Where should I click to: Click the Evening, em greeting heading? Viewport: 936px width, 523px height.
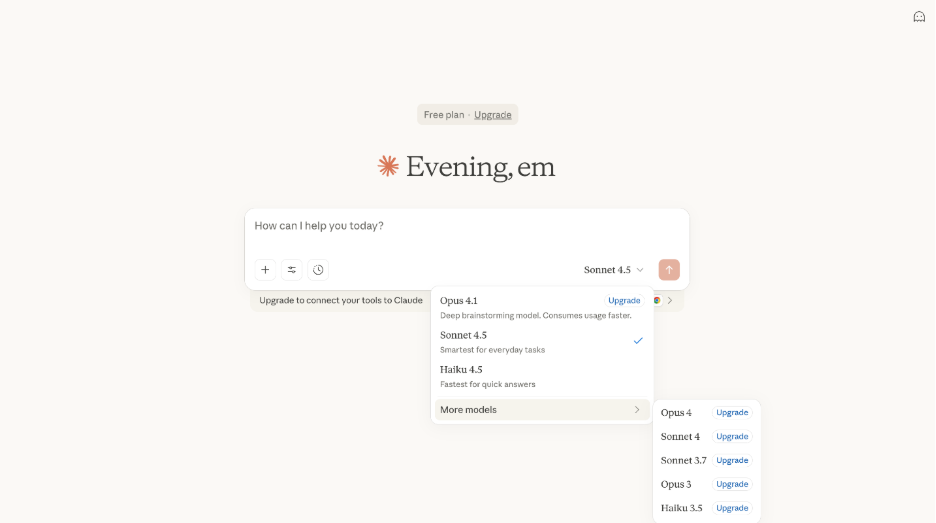click(x=481, y=167)
